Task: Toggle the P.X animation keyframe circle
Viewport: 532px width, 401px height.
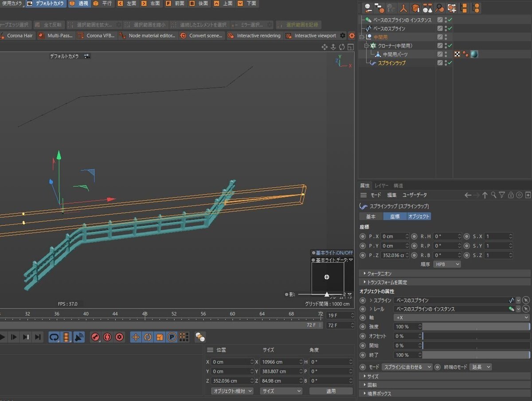Action: tap(363, 236)
